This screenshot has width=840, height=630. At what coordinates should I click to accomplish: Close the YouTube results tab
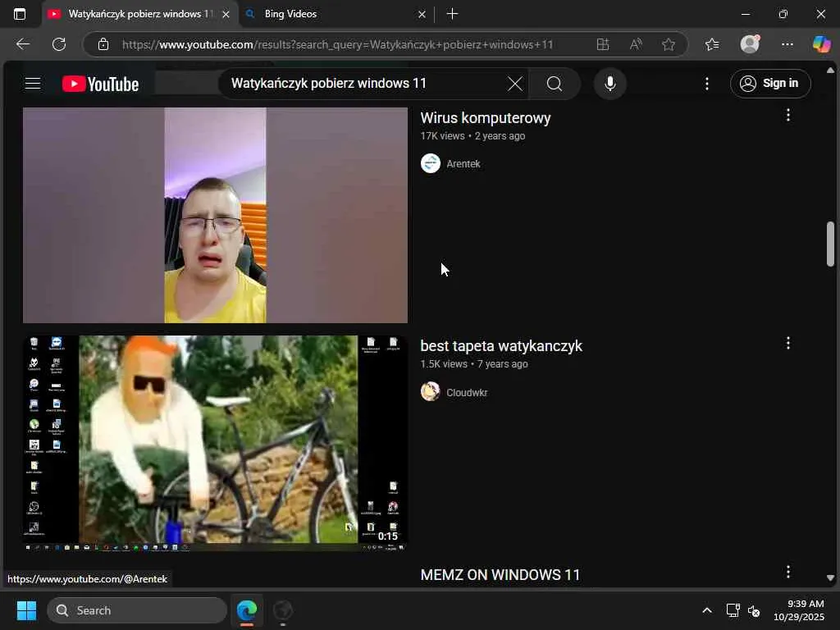click(x=226, y=15)
